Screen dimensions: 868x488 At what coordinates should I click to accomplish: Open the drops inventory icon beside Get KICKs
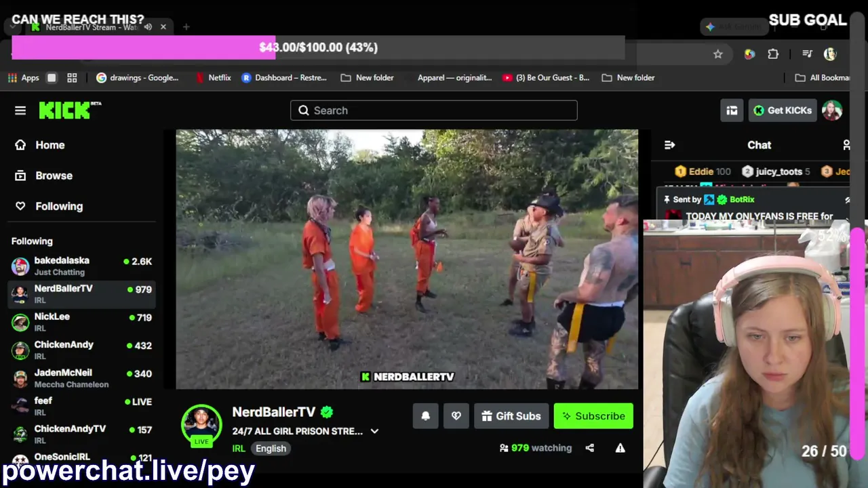click(732, 110)
